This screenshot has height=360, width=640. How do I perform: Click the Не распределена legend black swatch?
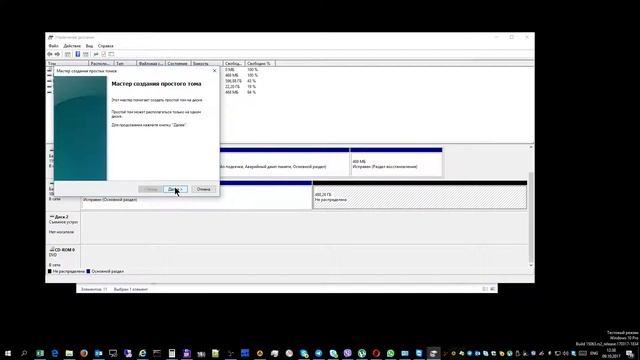(50, 271)
